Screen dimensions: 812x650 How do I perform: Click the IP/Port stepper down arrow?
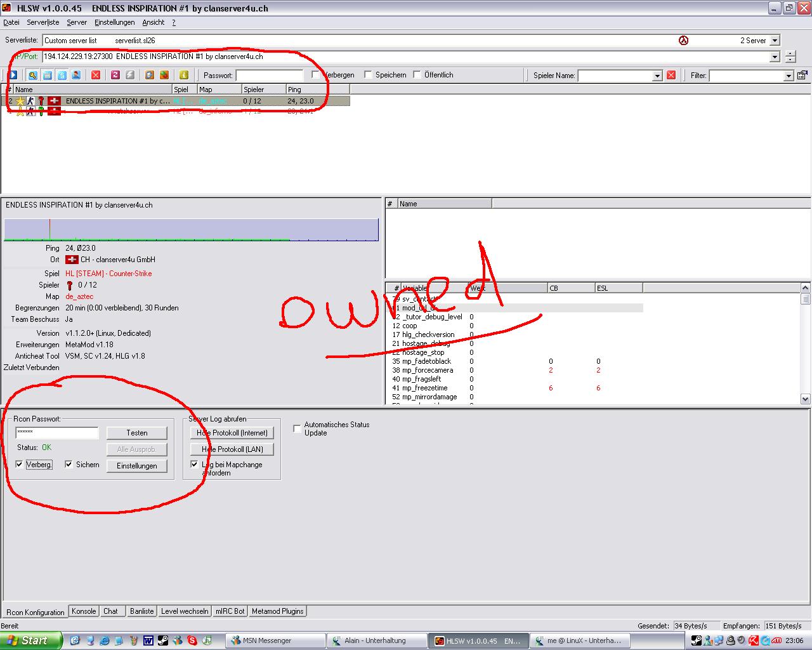[x=790, y=60]
